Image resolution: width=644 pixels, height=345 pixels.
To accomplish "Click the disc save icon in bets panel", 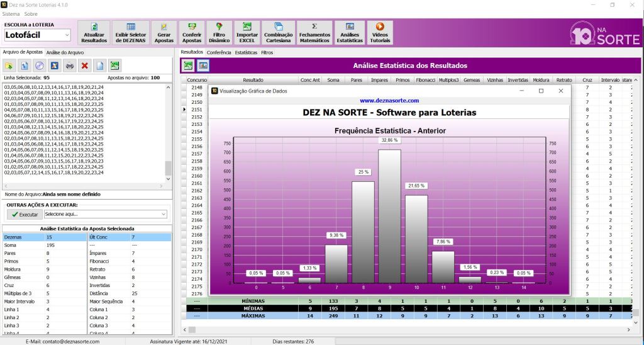I will [40, 65].
